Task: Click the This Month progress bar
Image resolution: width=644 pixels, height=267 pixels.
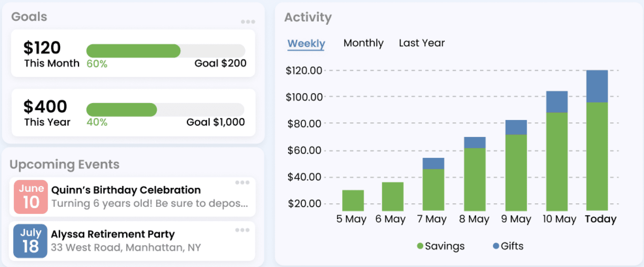Action: (x=166, y=51)
